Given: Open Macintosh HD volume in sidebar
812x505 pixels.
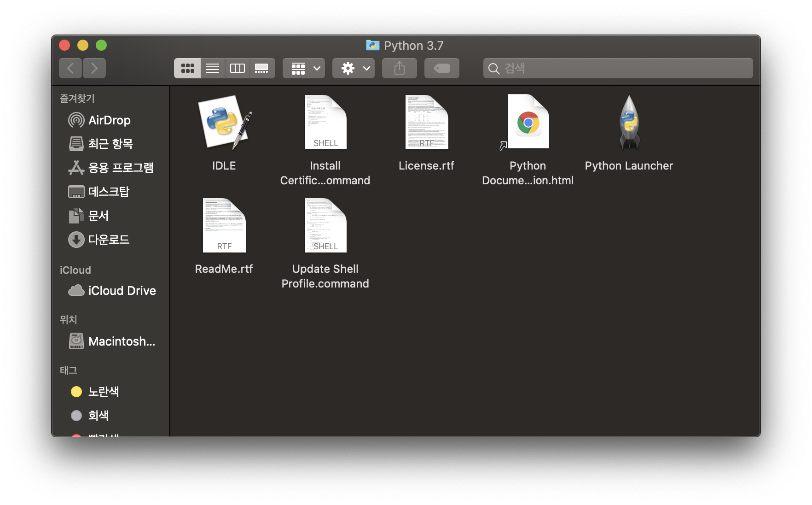Looking at the screenshot, I should pos(110,341).
